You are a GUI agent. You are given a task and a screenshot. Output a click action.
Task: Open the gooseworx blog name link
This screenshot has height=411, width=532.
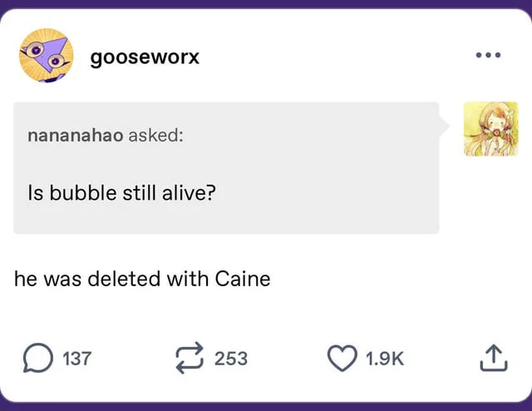coord(145,57)
